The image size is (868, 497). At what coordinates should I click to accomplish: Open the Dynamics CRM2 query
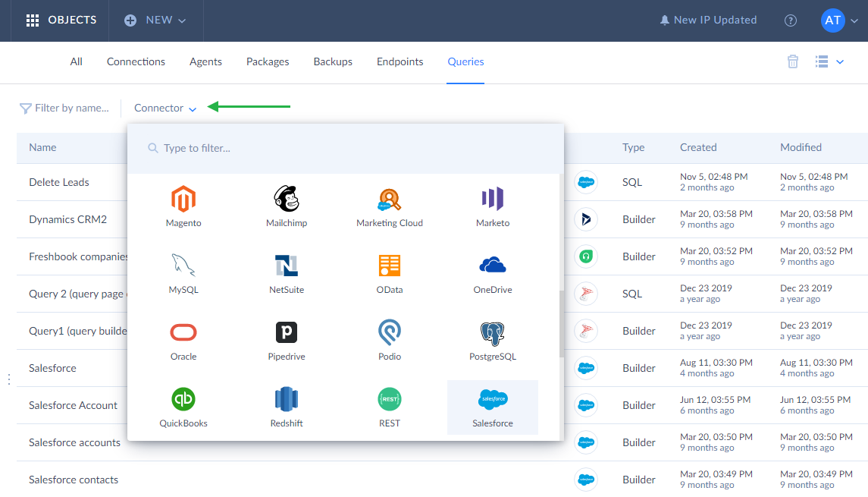pos(67,219)
